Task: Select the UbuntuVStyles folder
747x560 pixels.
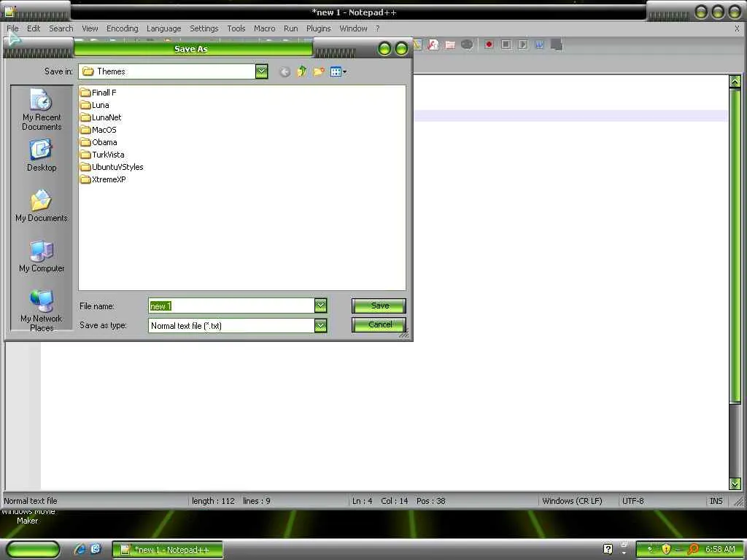Action: click(112, 167)
